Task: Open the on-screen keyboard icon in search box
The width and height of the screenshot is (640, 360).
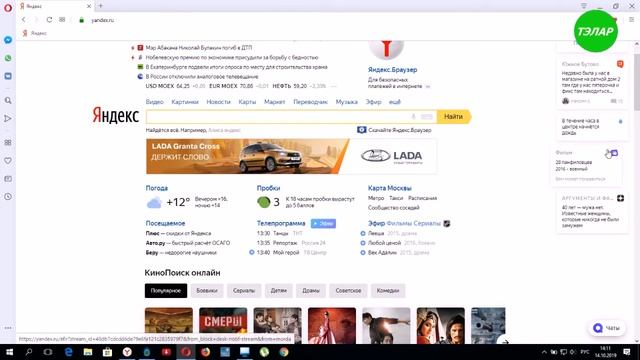Action: pos(427,117)
